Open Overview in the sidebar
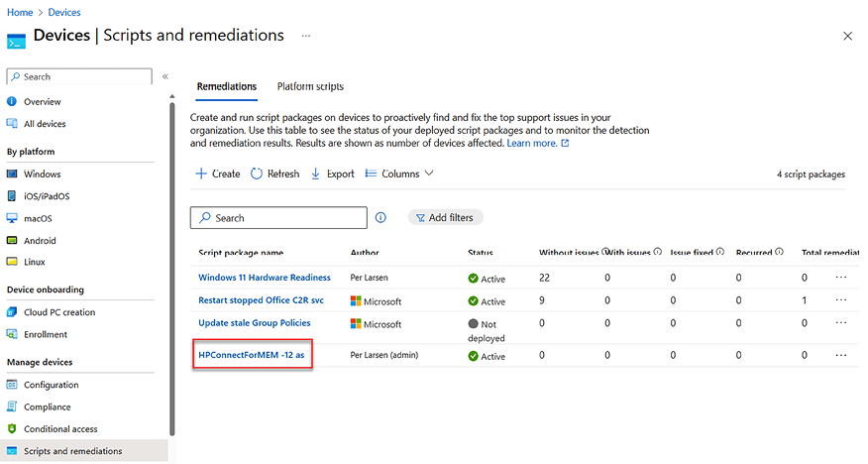Viewport: 868px width, 464px height. (x=42, y=102)
